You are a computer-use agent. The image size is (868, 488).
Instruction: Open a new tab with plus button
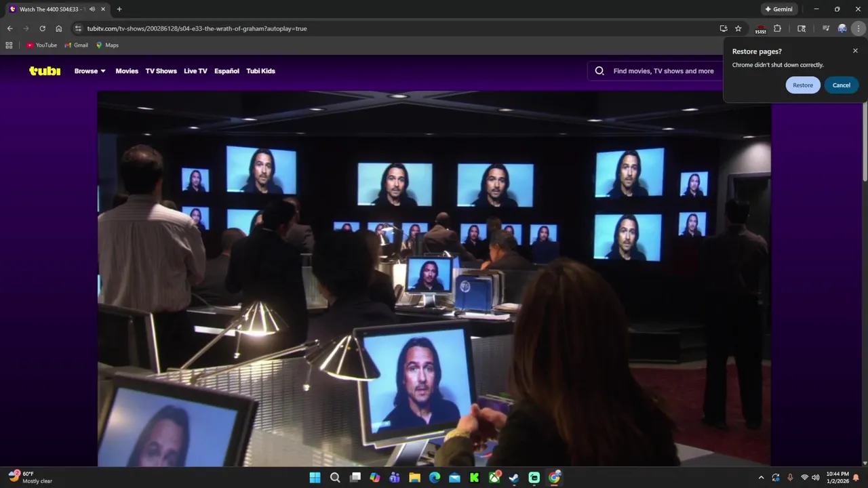[119, 9]
